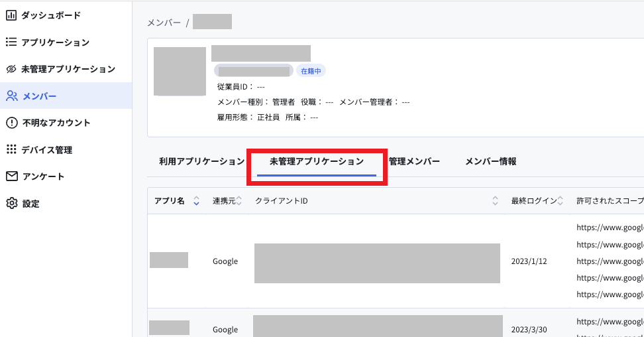Sort by アプリ名 column arrows
This screenshot has height=337, width=644.
pos(196,201)
